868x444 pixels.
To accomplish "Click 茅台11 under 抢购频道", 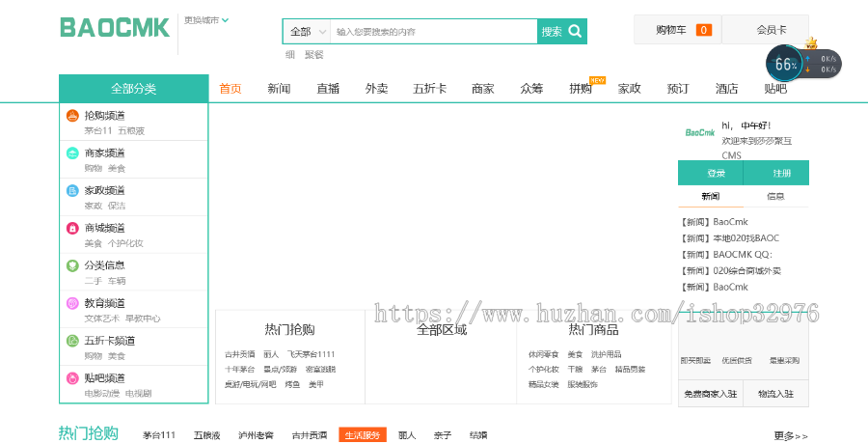I will 98,131.
